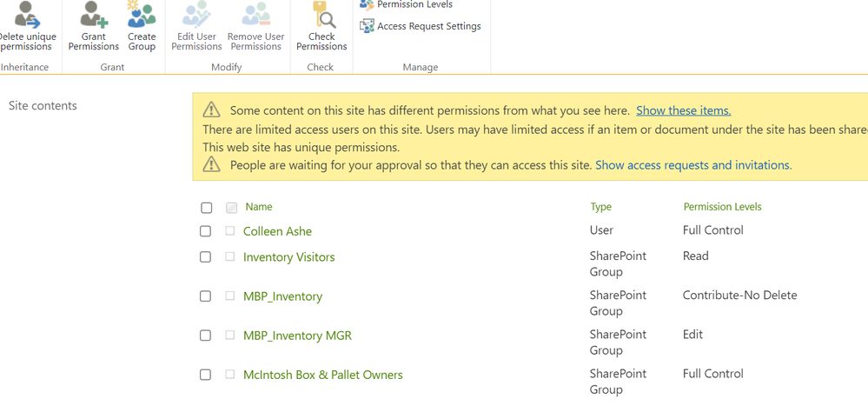868x412 pixels.
Task: Open the MBP_Inventory MGR group link
Action: click(x=297, y=336)
